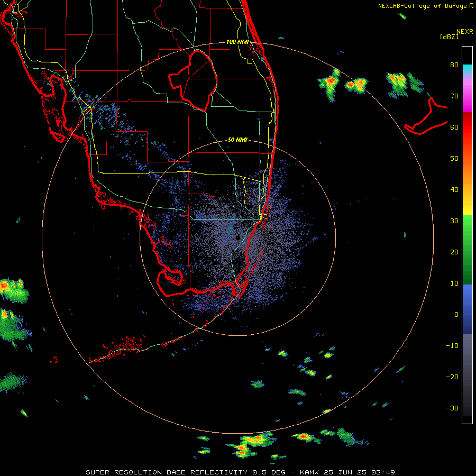Click the -10 value on the dBZ scale

[x=452, y=345]
